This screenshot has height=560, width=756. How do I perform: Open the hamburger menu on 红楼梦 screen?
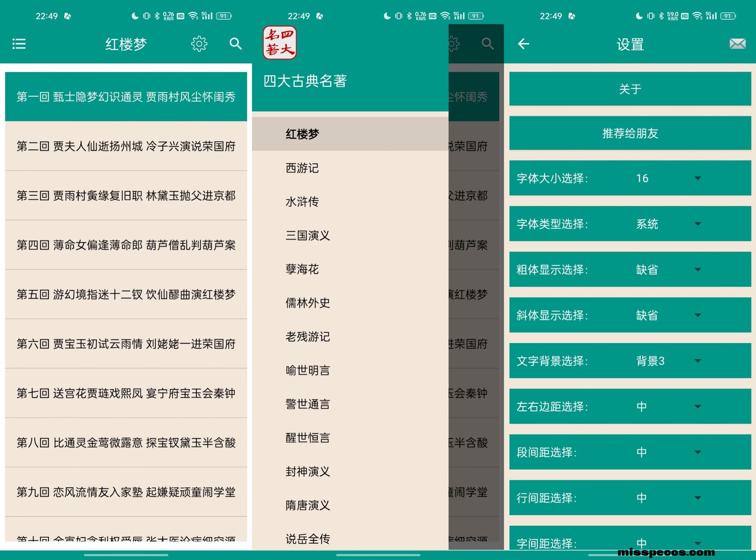19,44
